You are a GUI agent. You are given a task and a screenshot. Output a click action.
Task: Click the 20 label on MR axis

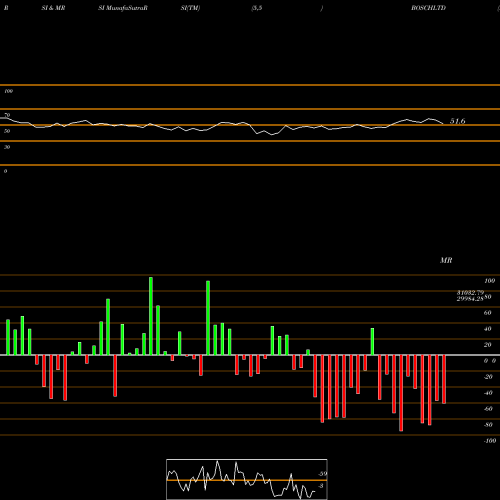487,345
